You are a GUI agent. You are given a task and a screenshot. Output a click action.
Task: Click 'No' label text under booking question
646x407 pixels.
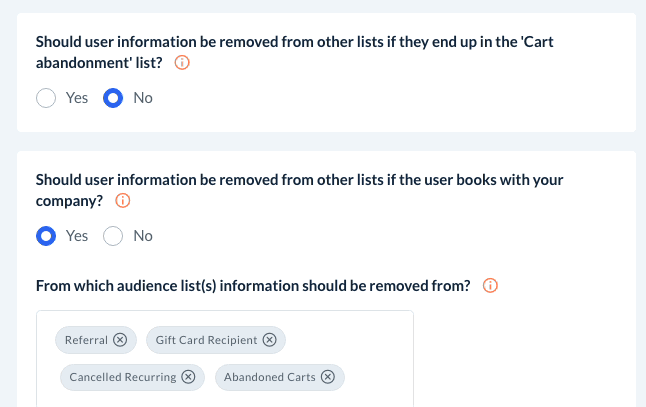click(143, 236)
